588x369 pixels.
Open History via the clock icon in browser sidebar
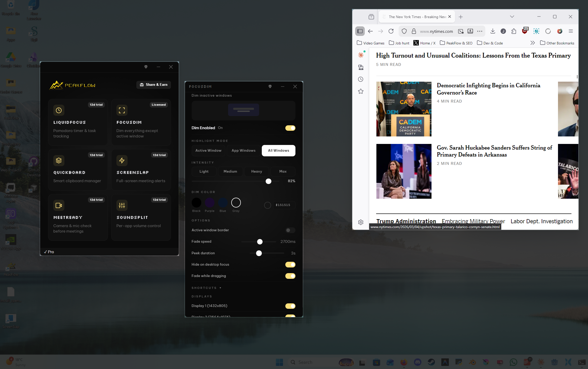(361, 79)
